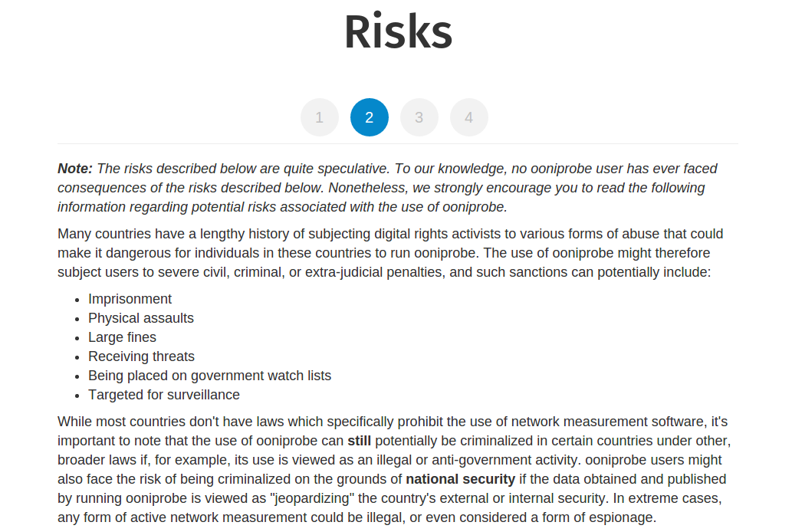The image size is (792, 532).
Task: Click the "Large fines" bullet
Action: pyautogui.click(x=122, y=337)
